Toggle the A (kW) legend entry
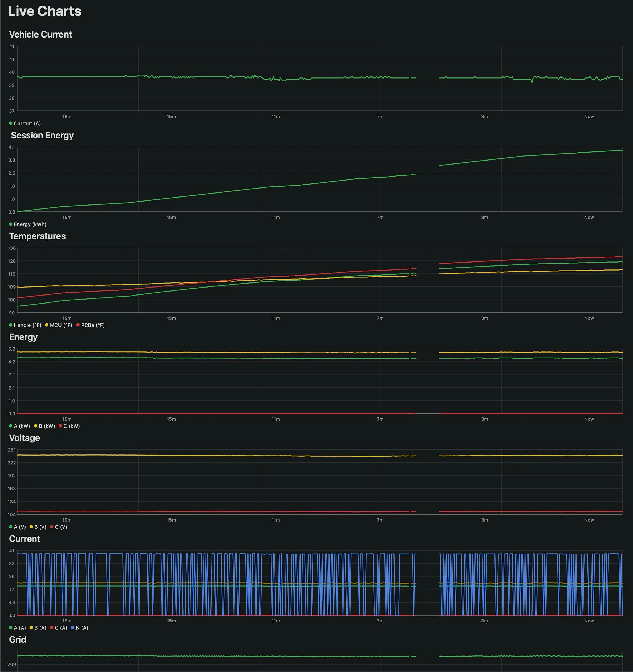The image size is (633, 672). 19,426
